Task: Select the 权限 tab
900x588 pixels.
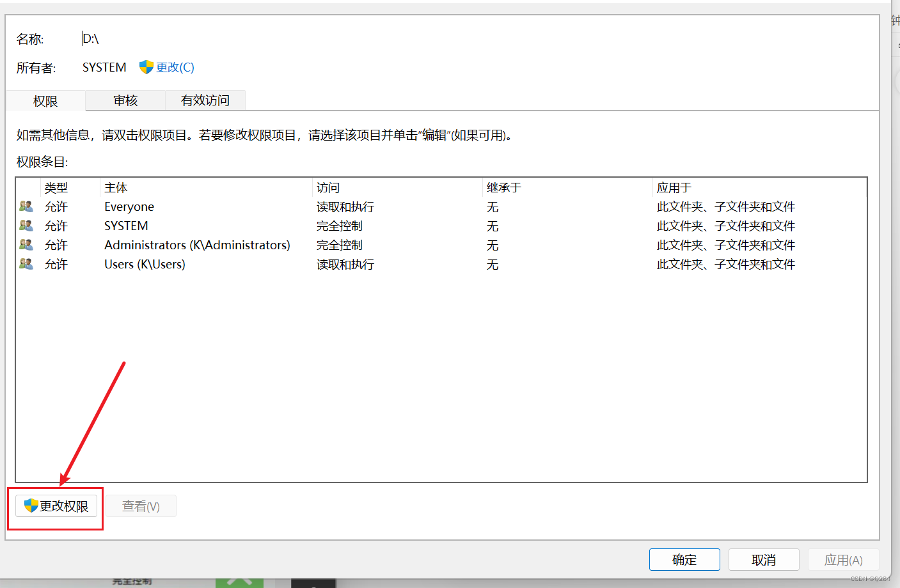Action: (45, 100)
